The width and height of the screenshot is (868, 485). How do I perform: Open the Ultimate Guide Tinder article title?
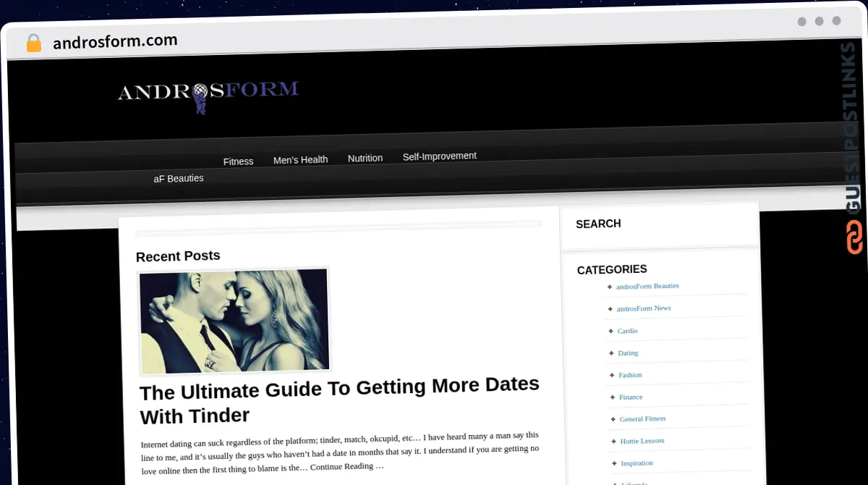click(339, 400)
